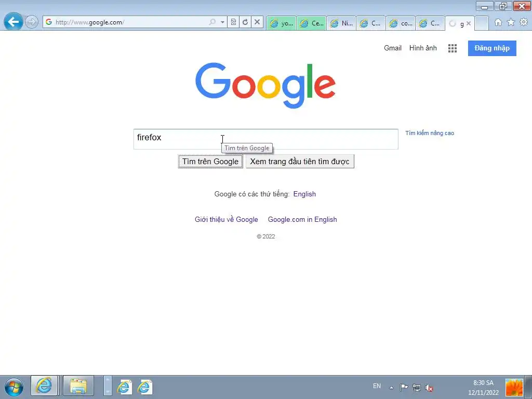The width and height of the screenshot is (532, 399).
Task: Toggle the Compatibility View icon
Action: click(x=233, y=22)
